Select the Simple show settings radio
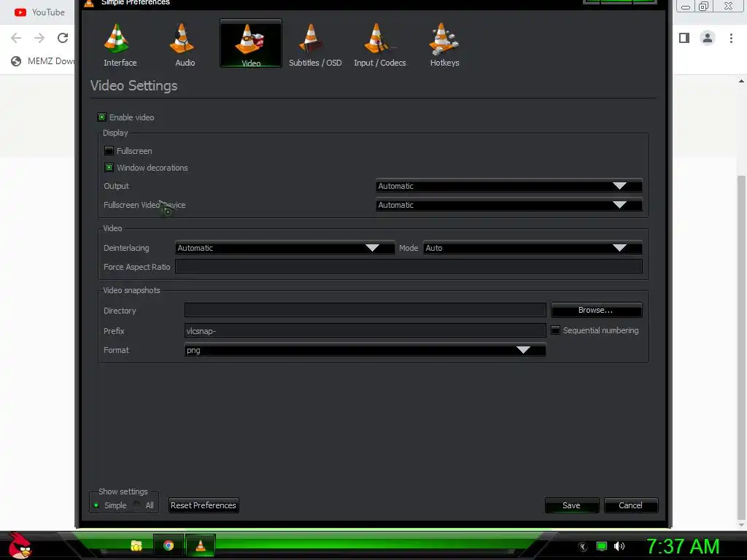Image resolution: width=747 pixels, height=560 pixels. 96,505
